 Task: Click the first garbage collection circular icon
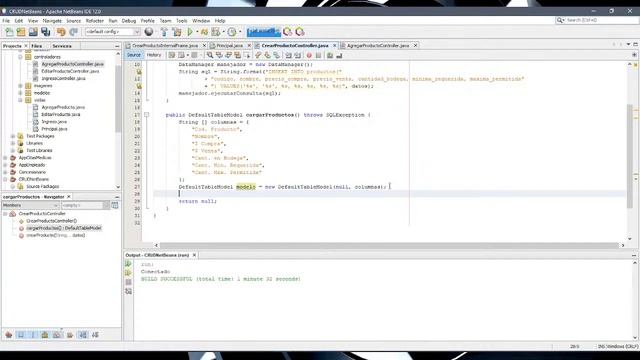pyautogui.click(x=288, y=32)
